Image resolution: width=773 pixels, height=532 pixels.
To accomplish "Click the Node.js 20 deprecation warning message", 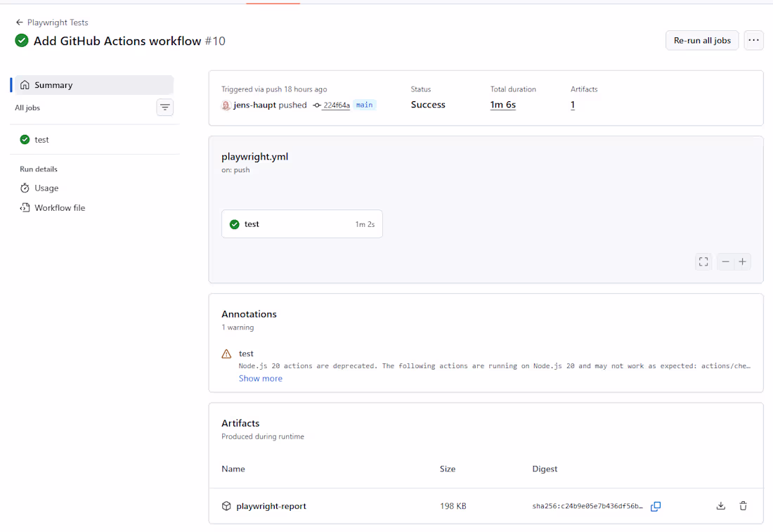I will (495, 366).
